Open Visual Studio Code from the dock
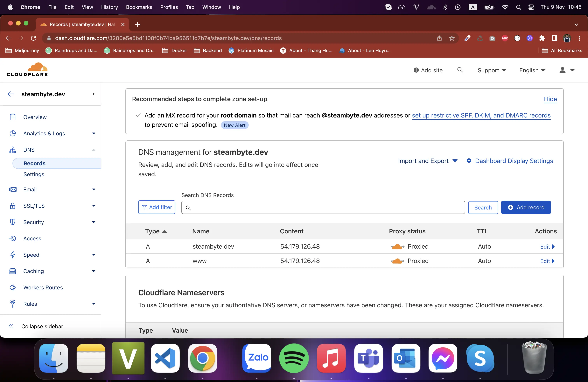This screenshot has height=382, width=588. (165, 358)
